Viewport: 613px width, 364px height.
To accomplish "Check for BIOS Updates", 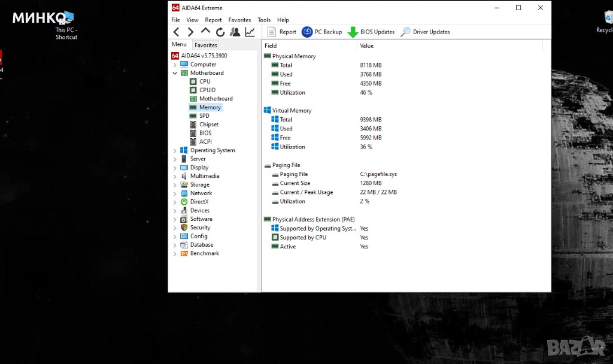I will pyautogui.click(x=371, y=32).
